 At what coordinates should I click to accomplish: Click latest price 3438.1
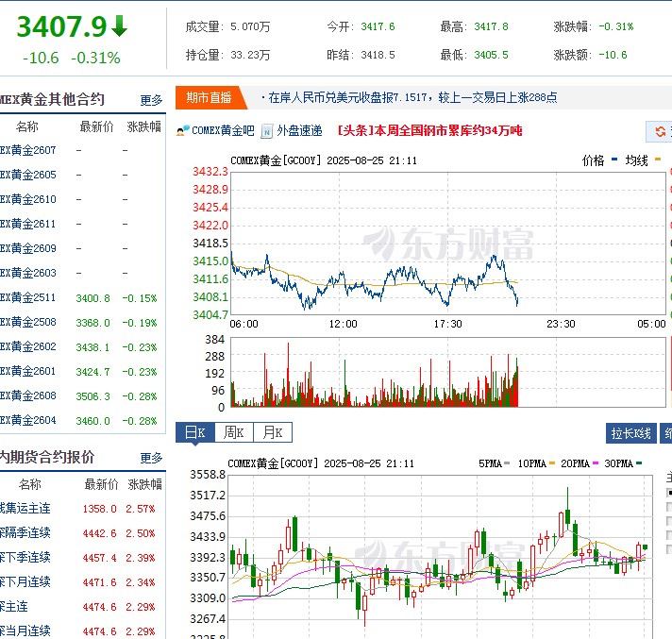pos(93,347)
